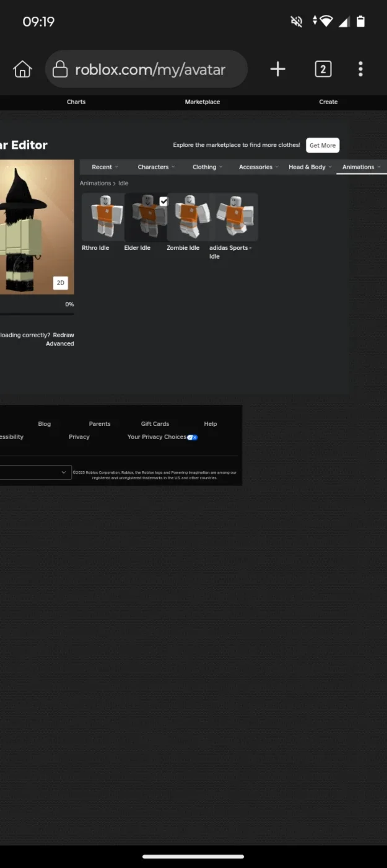
Task: Click the adidas Sports - Idle label
Action: [x=230, y=252]
